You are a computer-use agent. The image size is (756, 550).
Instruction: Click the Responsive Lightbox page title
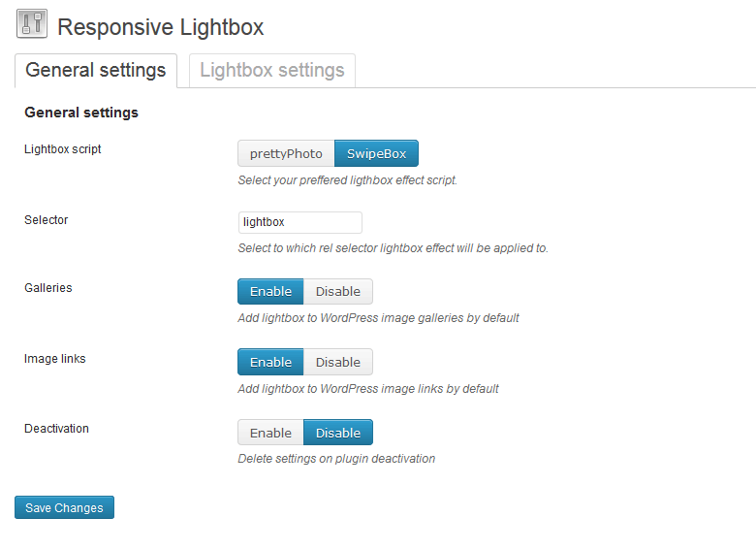[161, 27]
